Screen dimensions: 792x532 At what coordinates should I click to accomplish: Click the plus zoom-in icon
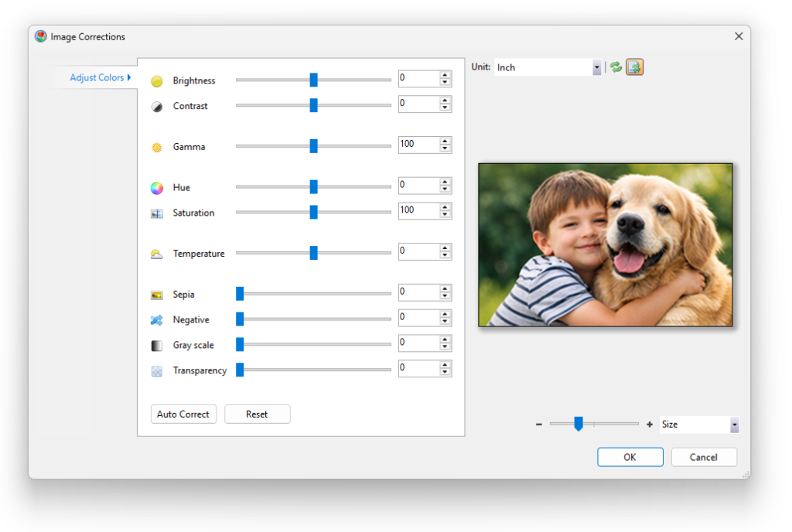tap(650, 425)
